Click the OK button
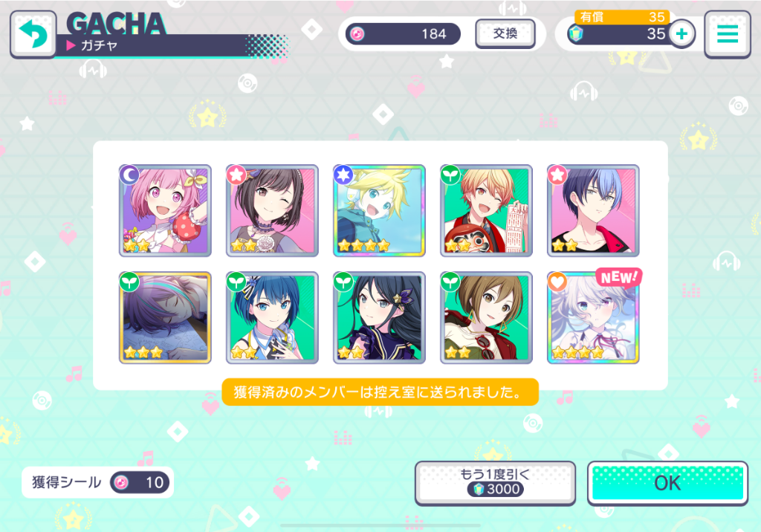Viewport: 761px width, 532px height. point(667,483)
